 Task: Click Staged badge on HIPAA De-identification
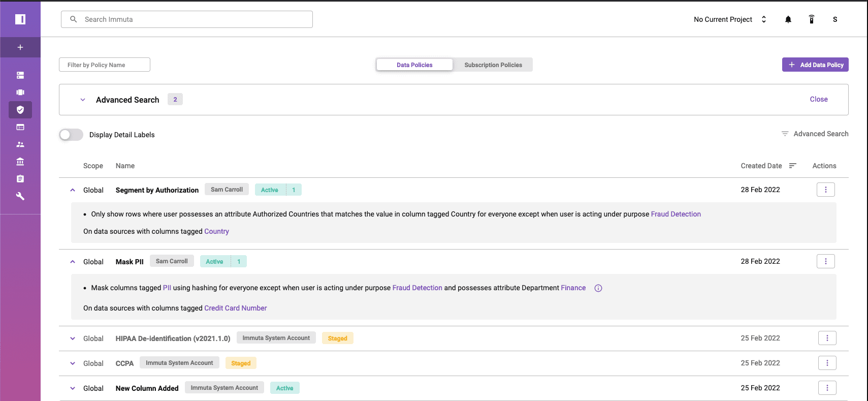(x=338, y=338)
